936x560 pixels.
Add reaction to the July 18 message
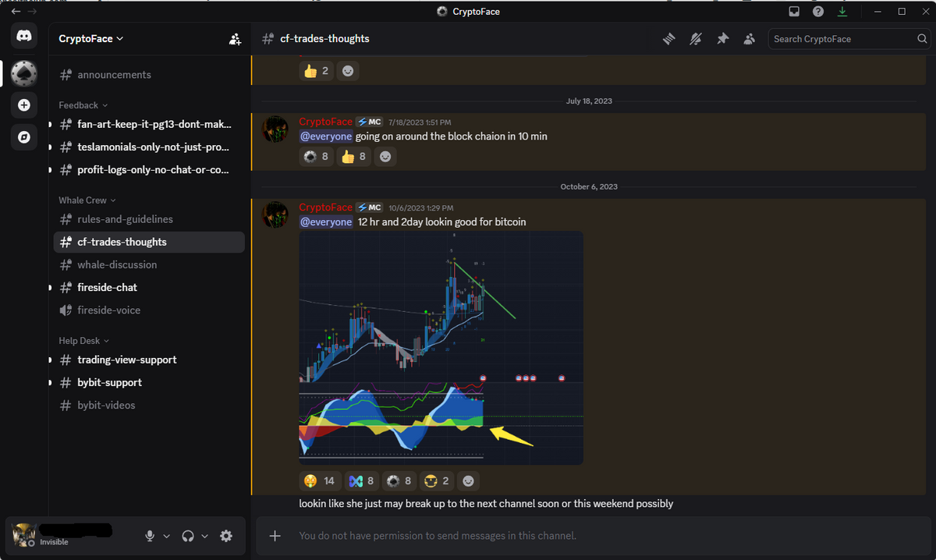[385, 156]
